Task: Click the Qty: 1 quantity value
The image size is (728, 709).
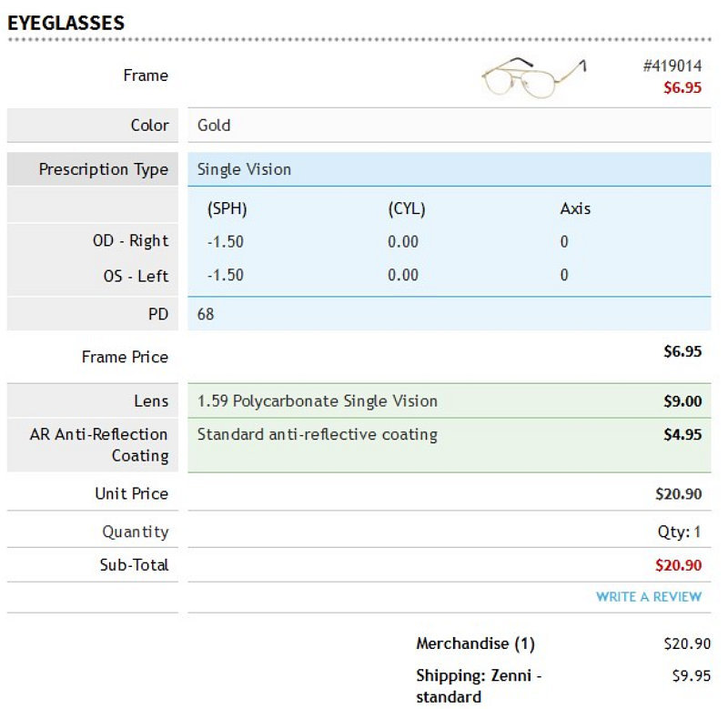Action: 679,532
